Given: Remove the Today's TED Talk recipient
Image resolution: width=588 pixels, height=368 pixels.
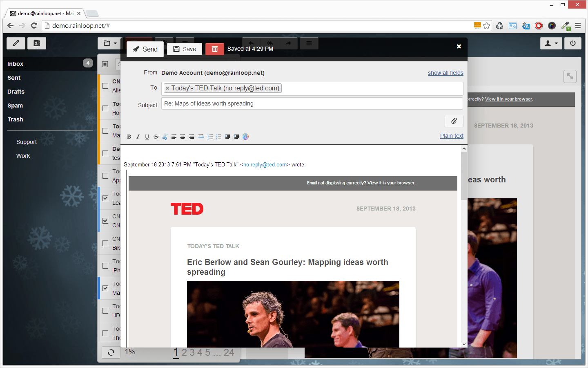Looking at the screenshot, I should click(167, 88).
